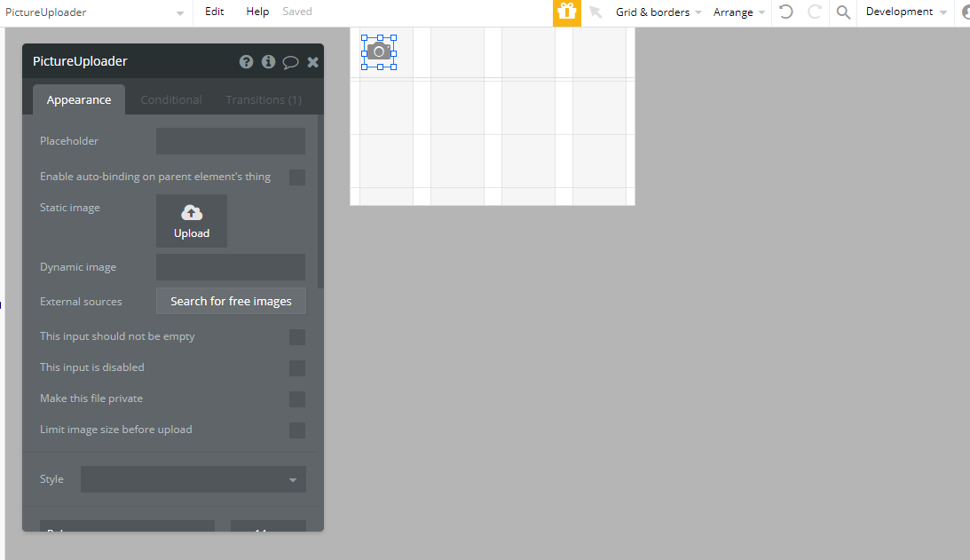The image size is (970, 560).
Task: Click the Upload cloud static image
Action: tap(192, 221)
